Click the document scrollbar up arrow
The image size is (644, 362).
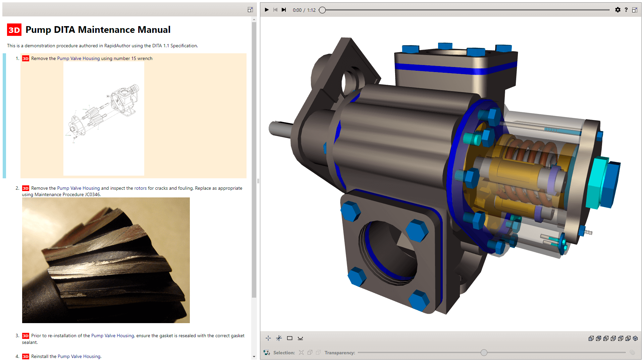tap(254, 19)
